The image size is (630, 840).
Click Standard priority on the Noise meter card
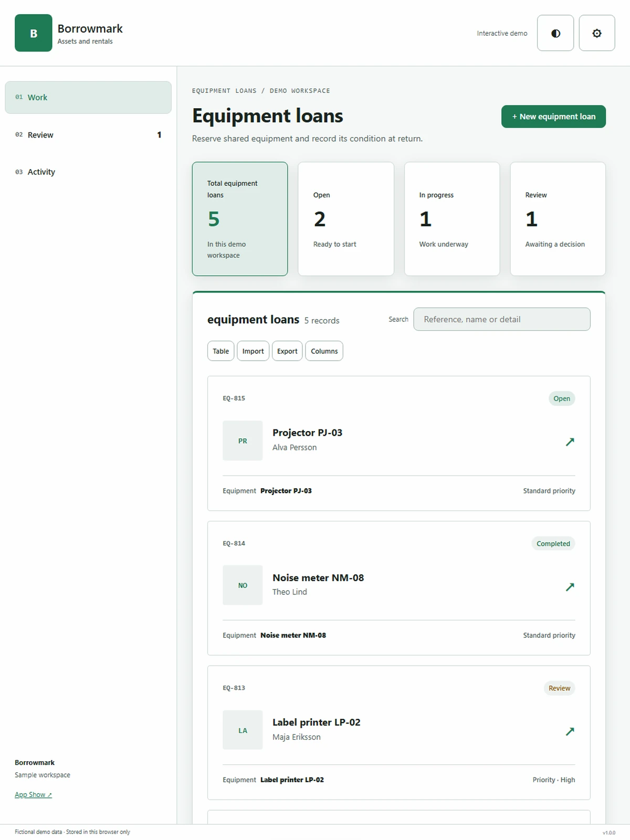549,635
